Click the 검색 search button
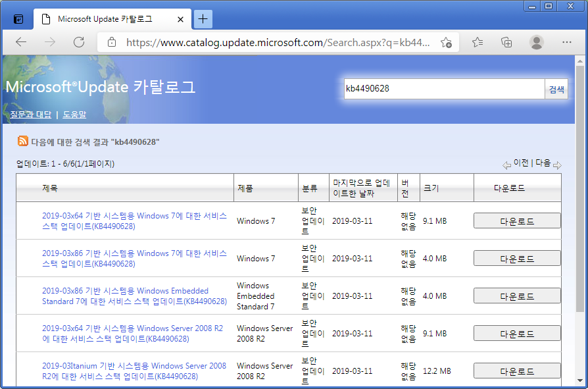The height and width of the screenshot is (389, 588). point(556,90)
